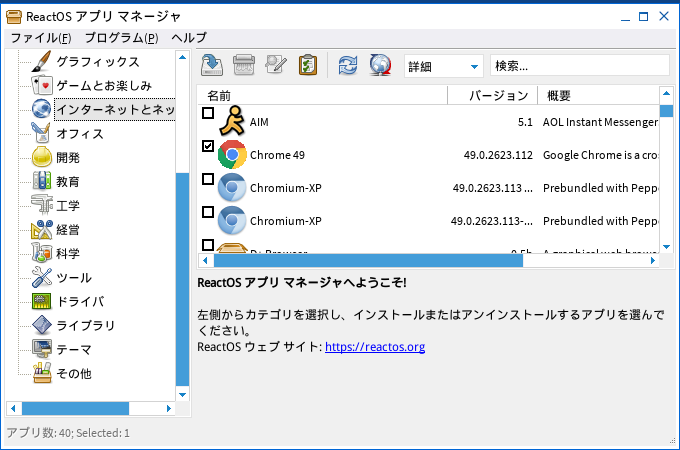Select the AIM application name
The height and width of the screenshot is (450, 680).
tap(259, 122)
